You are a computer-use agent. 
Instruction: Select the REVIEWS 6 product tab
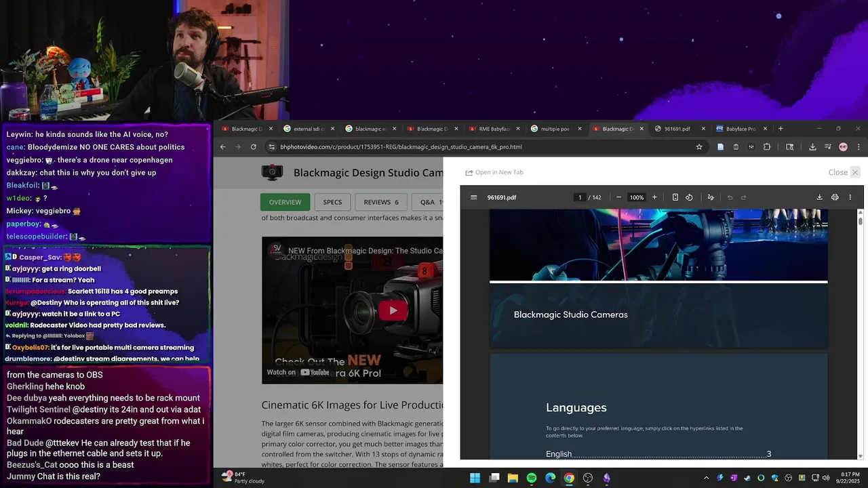pyautogui.click(x=381, y=202)
